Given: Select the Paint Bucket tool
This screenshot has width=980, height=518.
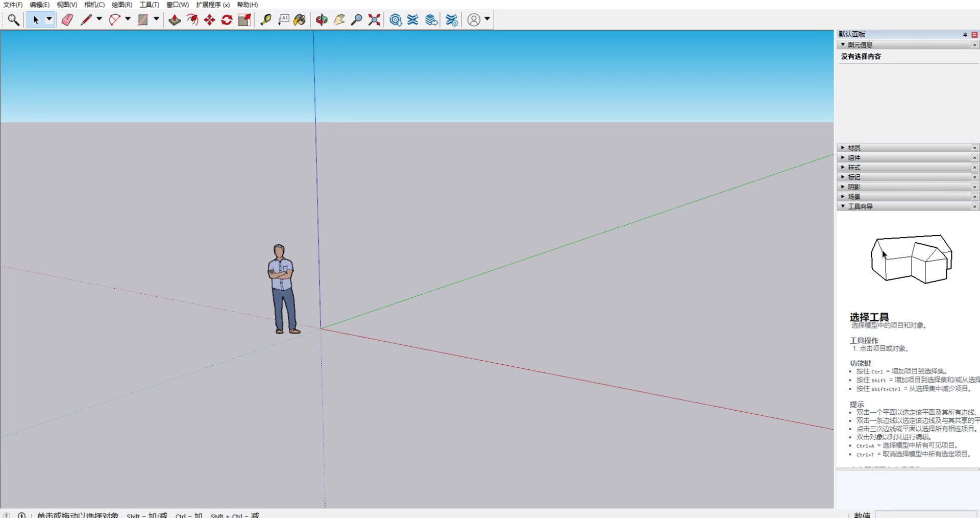Looking at the screenshot, I should (x=300, y=20).
